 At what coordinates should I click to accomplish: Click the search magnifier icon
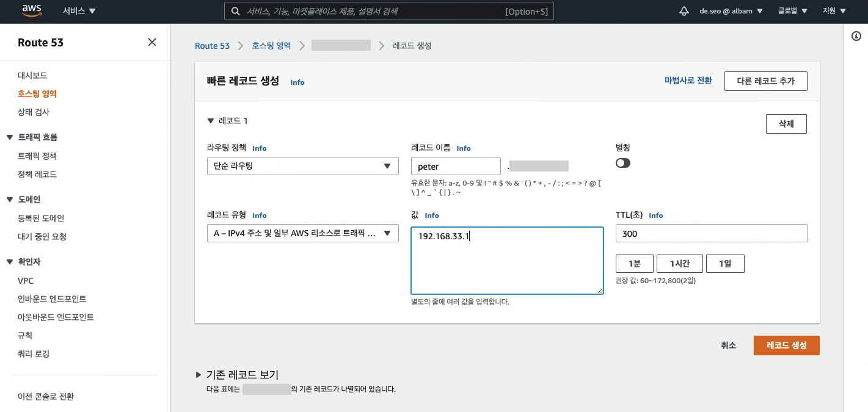(x=236, y=11)
